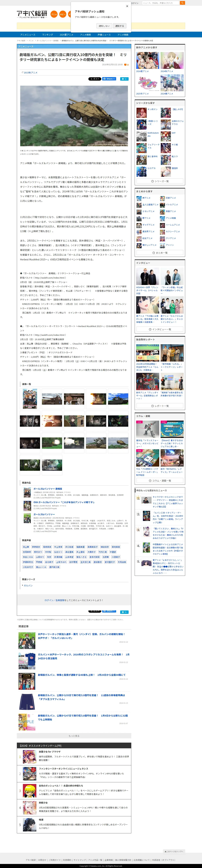Share via X ポスト button under headline
The width and height of the screenshot is (202, 868).
[95, 79]
